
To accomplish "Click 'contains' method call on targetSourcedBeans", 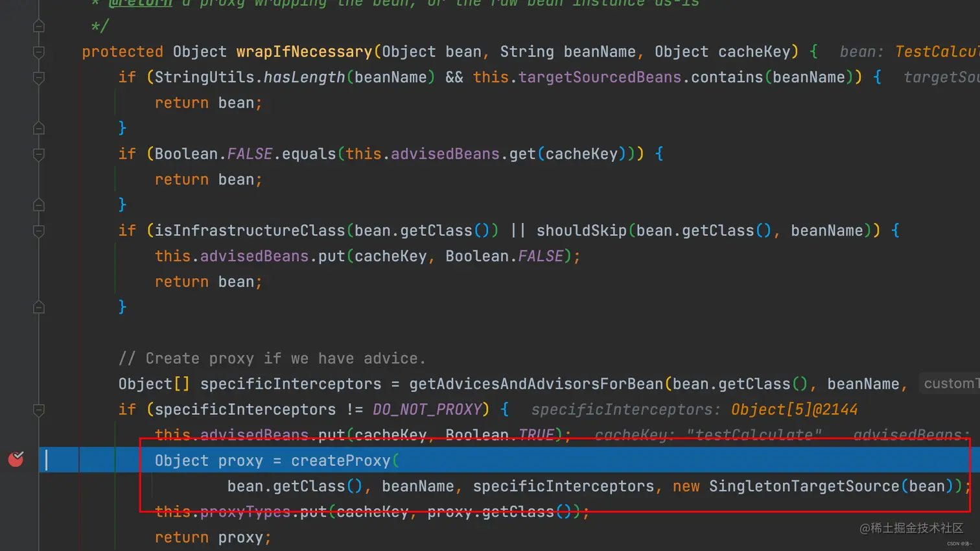I will pos(727,77).
